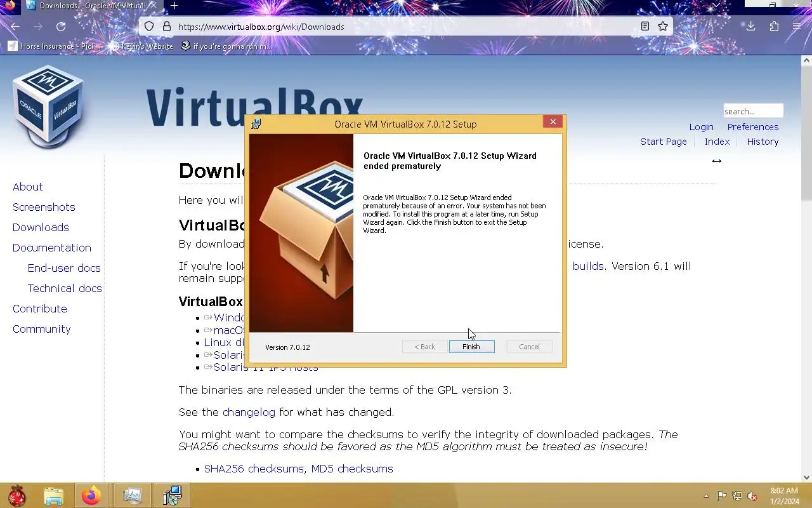Open the list all tabs chevron
Viewport: 812px width, 508px height.
click(x=716, y=5)
